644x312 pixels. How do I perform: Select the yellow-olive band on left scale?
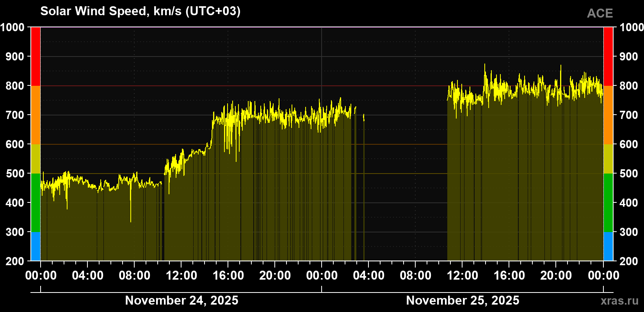coord(36,159)
